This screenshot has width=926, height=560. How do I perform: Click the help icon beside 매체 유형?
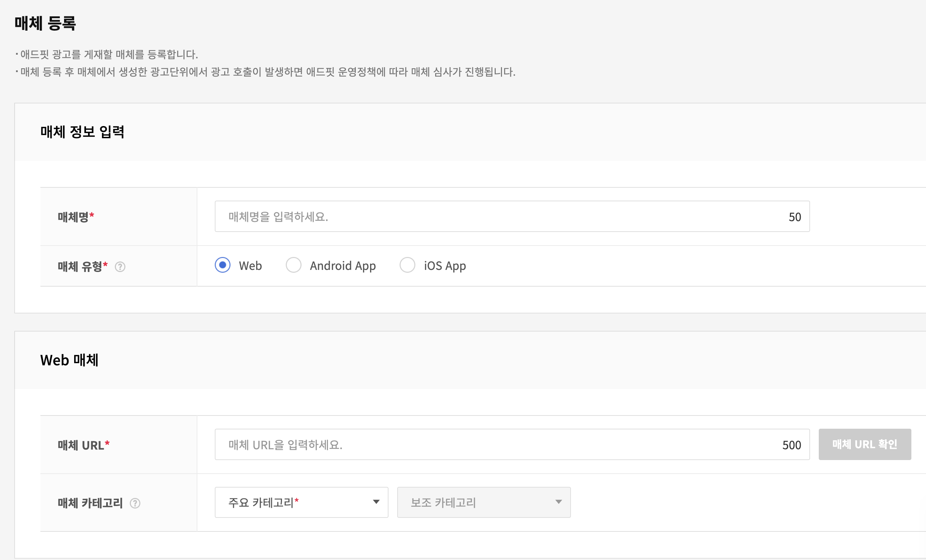pyautogui.click(x=120, y=267)
